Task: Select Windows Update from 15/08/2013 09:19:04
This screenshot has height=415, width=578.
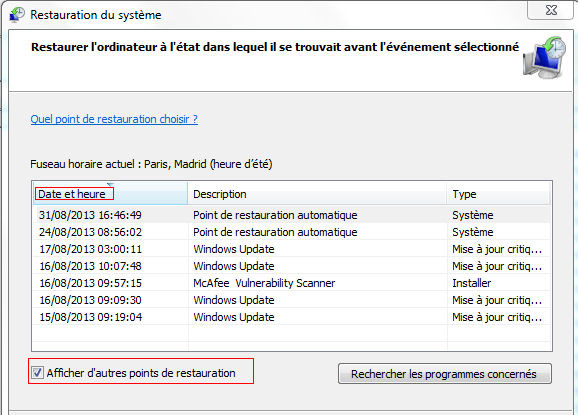Action: 292,317
